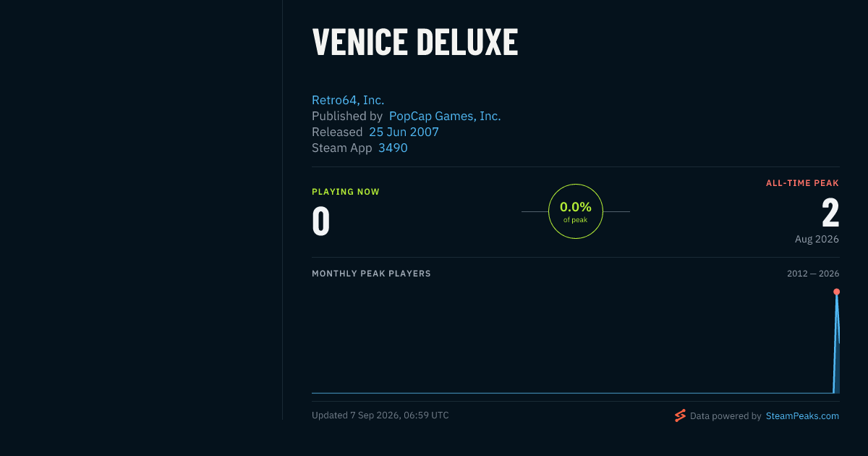Select the Playing Now count 0
Viewport: 868px width, 456px height.
pos(321,221)
